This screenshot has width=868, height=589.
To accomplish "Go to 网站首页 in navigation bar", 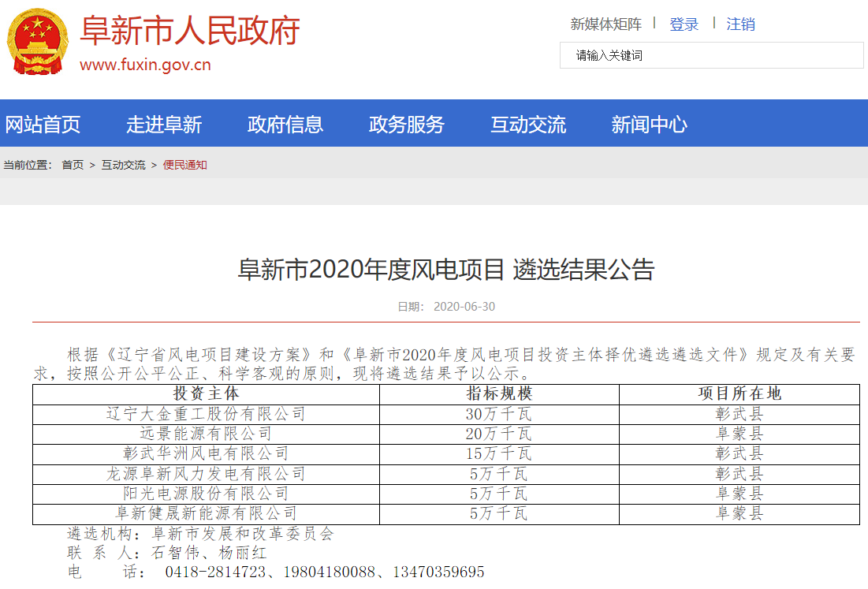I will pos(43,124).
